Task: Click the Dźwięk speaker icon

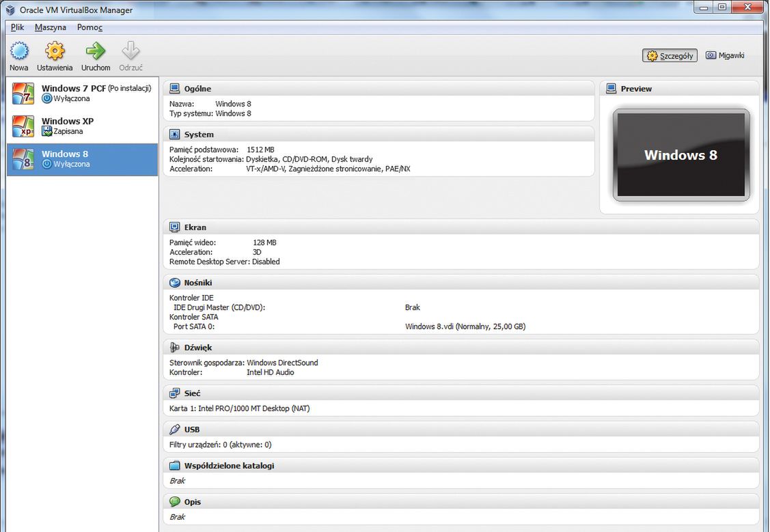Action: (174, 348)
